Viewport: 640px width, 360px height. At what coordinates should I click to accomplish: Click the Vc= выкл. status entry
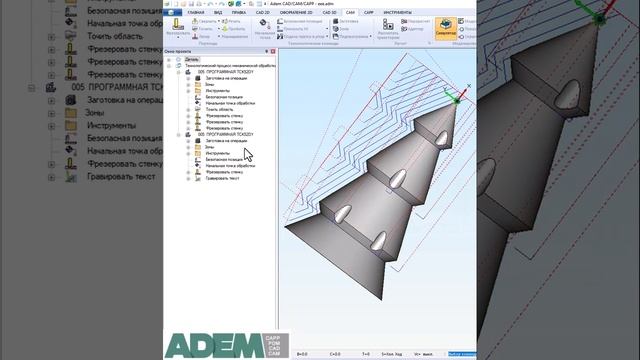(423, 354)
